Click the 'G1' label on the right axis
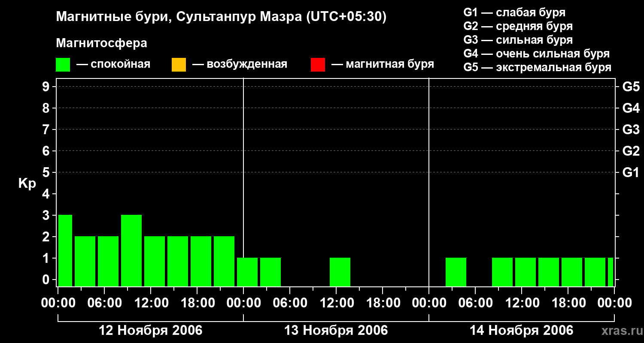 [631, 172]
